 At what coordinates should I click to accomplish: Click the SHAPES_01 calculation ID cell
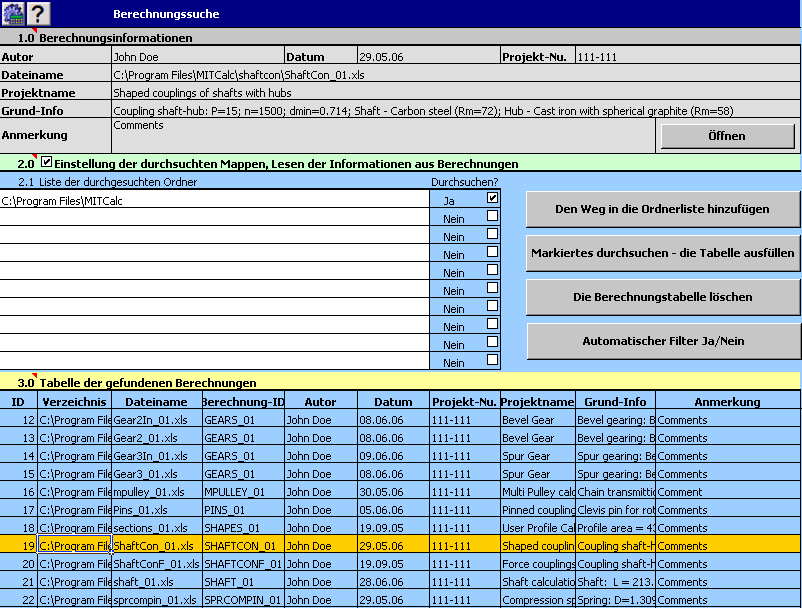pyautogui.click(x=243, y=528)
